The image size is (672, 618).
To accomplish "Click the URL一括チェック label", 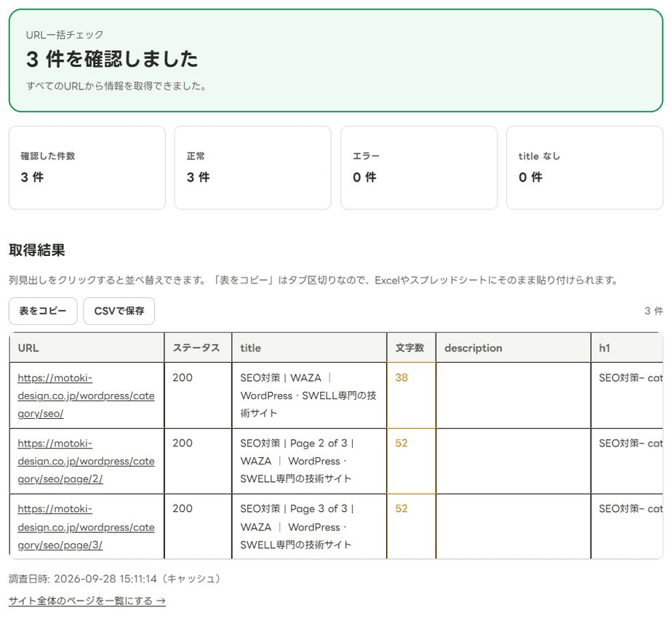I will [65, 35].
